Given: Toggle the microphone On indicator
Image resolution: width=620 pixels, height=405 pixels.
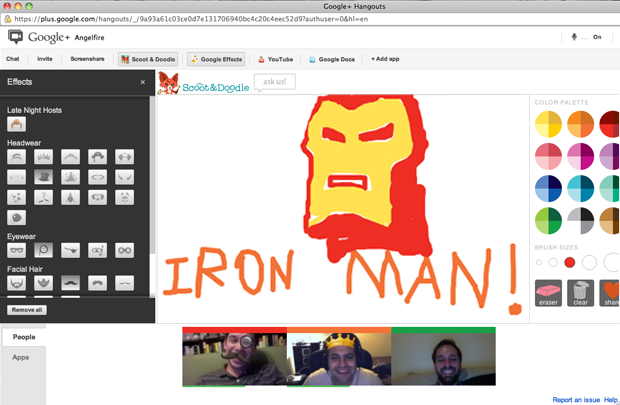Looking at the screenshot, I should click(587, 37).
